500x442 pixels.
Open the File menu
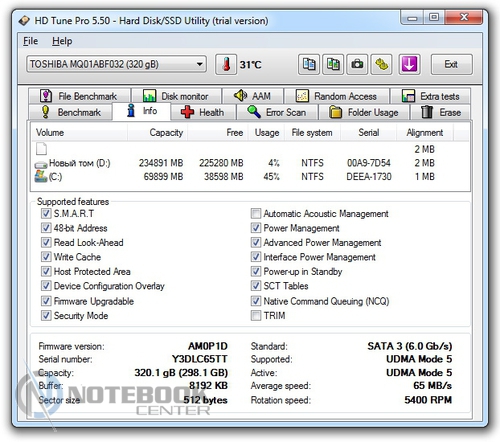pos(30,41)
